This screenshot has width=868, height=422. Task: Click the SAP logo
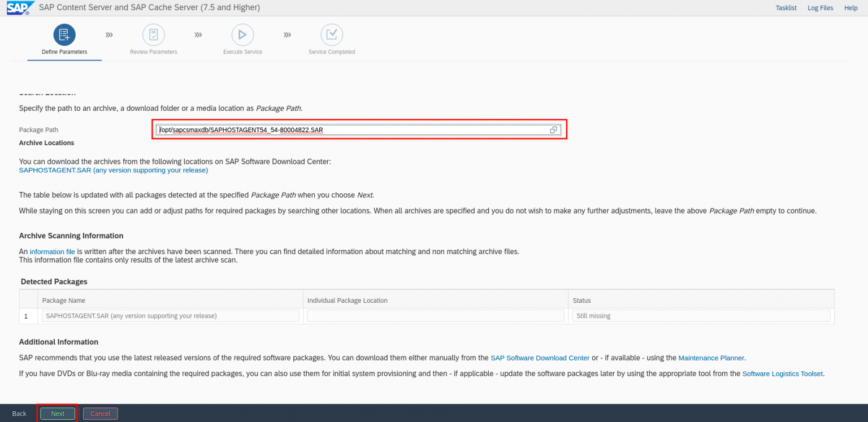point(18,8)
